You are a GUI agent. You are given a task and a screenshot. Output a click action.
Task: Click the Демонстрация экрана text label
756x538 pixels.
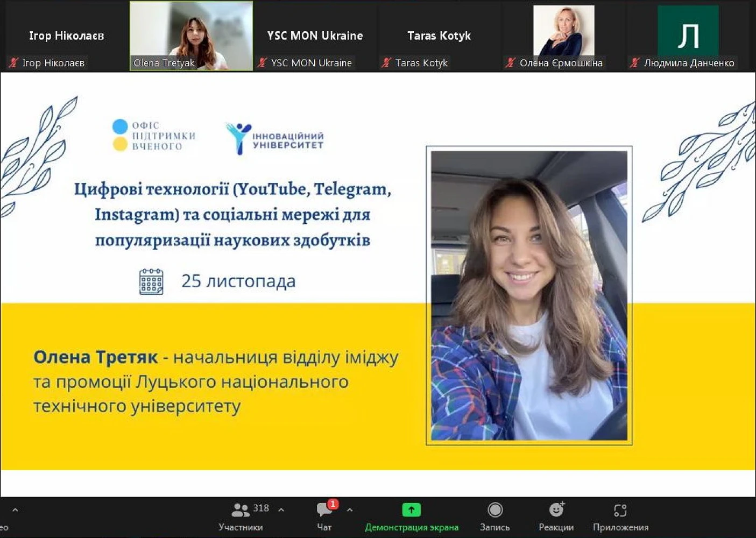(412, 527)
